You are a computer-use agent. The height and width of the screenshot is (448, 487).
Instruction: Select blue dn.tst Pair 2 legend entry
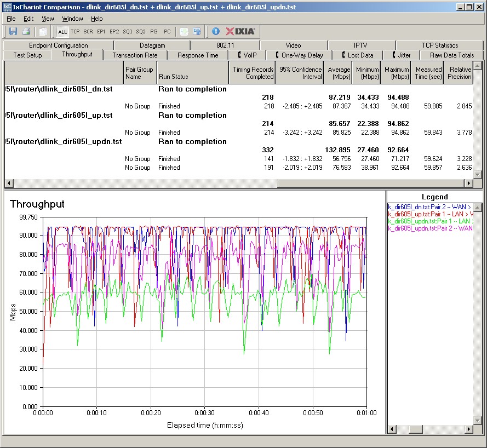click(x=430, y=207)
